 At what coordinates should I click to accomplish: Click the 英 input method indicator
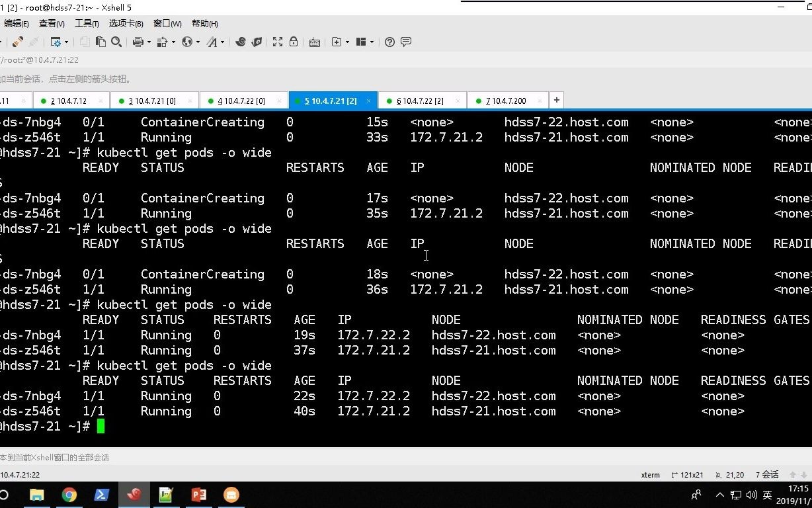tap(767, 495)
